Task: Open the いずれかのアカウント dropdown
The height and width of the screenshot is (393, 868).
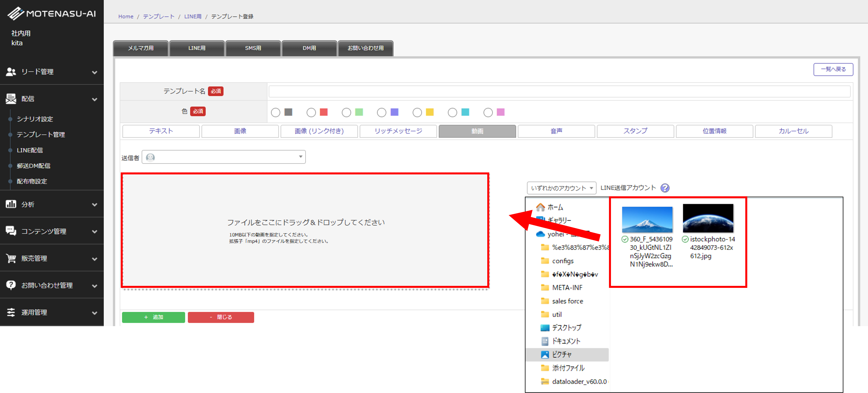Action: coord(561,188)
